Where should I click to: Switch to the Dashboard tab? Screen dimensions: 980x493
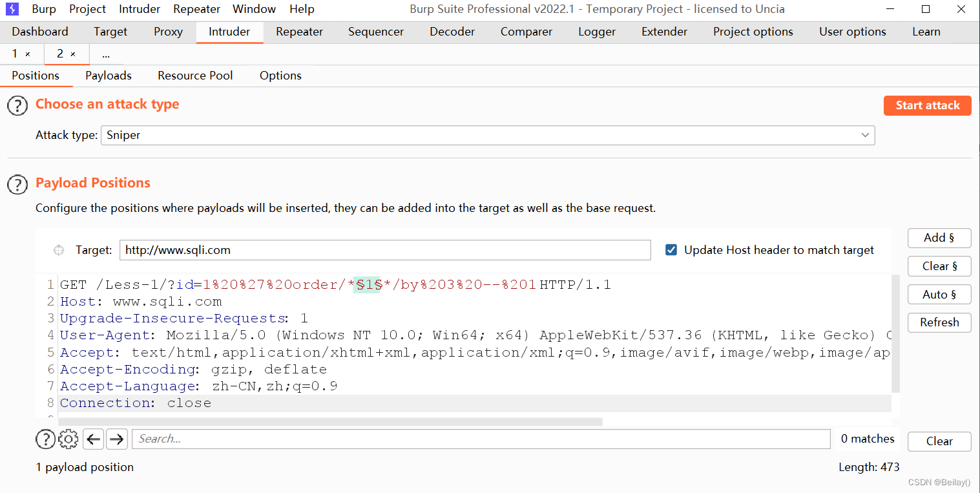[x=40, y=32]
